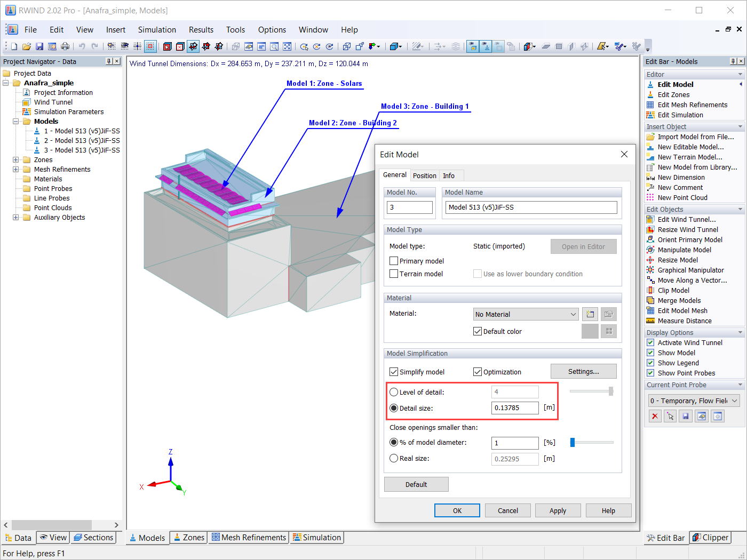Click the Detail size value field
The width and height of the screenshot is (747, 560).
tap(515, 408)
